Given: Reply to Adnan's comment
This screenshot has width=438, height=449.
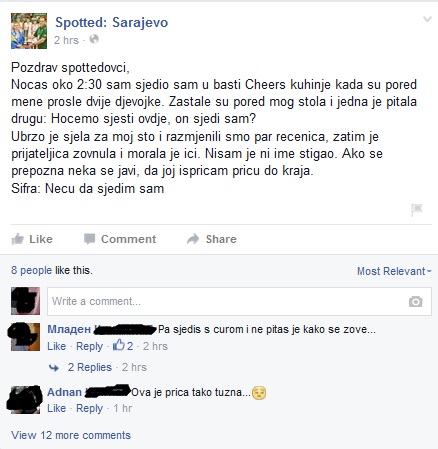Looking at the screenshot, I should pos(89,408).
